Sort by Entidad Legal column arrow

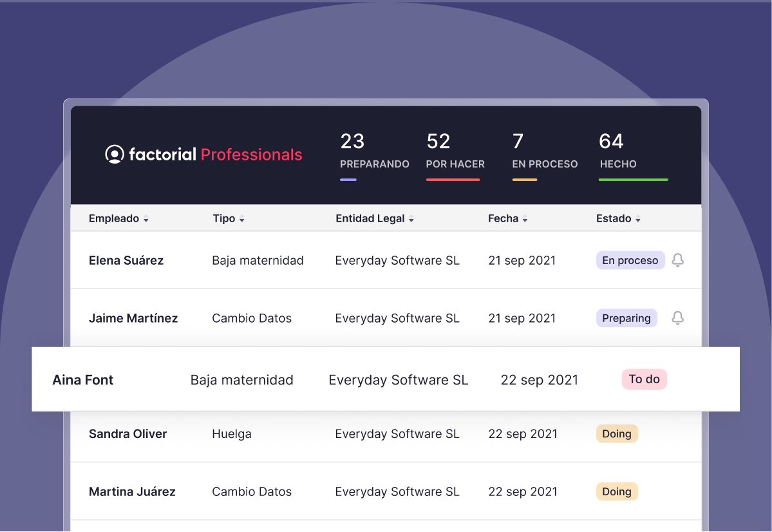[x=411, y=220]
